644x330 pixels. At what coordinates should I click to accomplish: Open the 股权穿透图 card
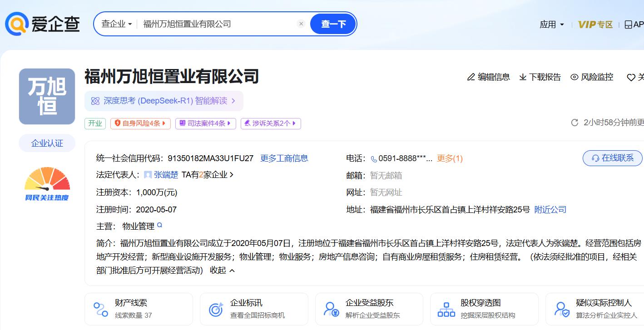(x=484, y=309)
